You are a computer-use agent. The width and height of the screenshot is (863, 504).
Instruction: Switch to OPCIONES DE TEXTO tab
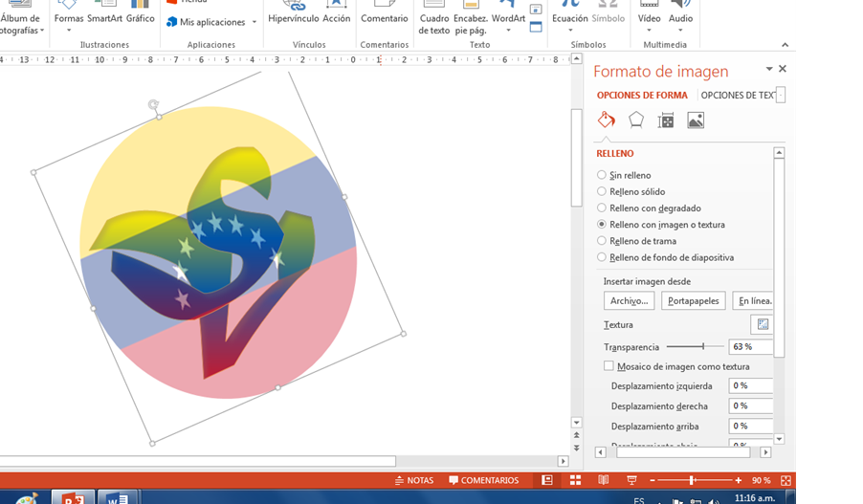tap(738, 96)
